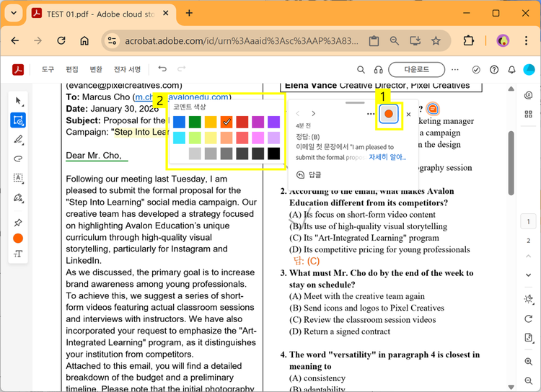541x392 pixels.
Task: Reload the page
Action: click(61, 40)
